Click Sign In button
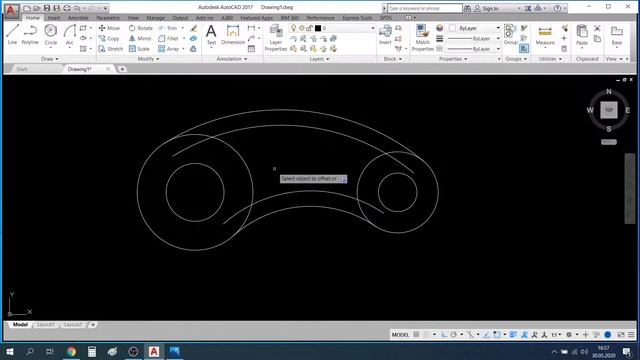This screenshot has width=640, height=360. coord(487,8)
